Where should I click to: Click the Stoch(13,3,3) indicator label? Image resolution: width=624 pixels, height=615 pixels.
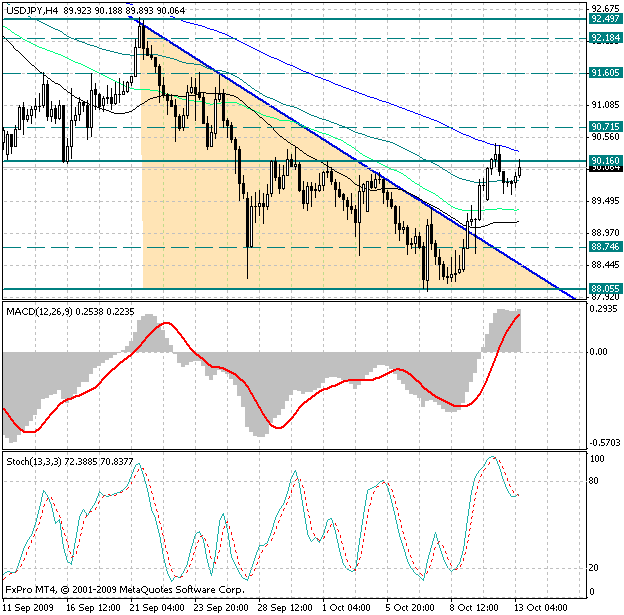34,462
